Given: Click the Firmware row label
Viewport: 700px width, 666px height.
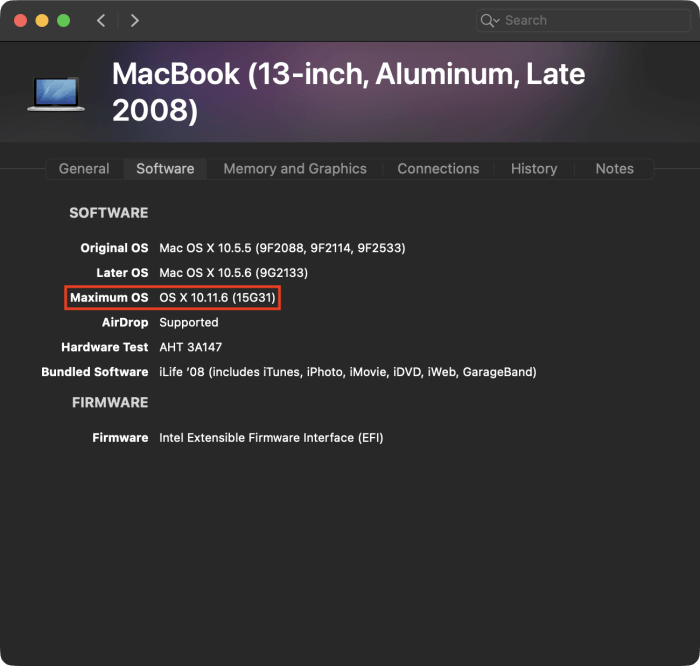Looking at the screenshot, I should [120, 438].
